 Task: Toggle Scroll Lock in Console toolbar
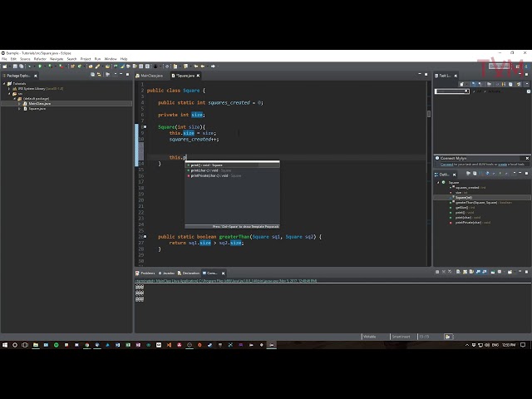[x=465, y=272]
